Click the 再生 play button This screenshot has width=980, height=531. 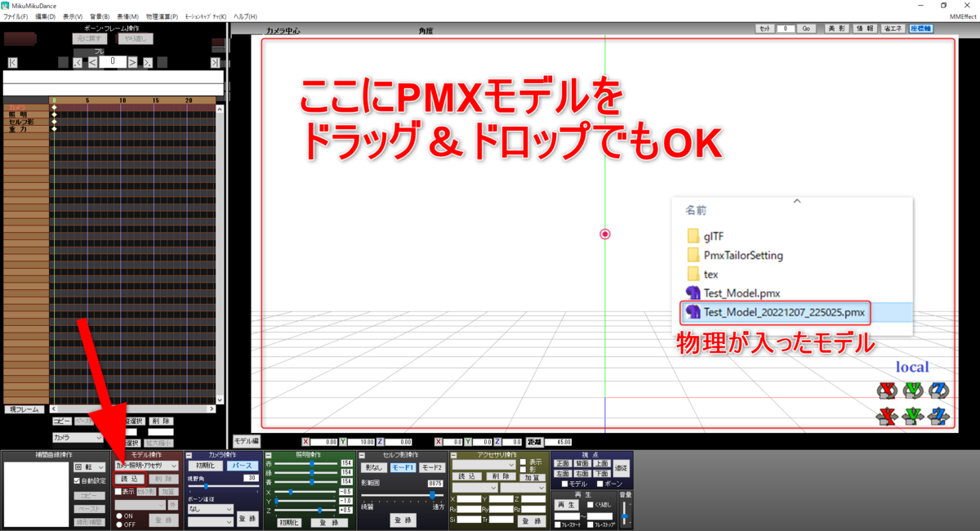(567, 505)
